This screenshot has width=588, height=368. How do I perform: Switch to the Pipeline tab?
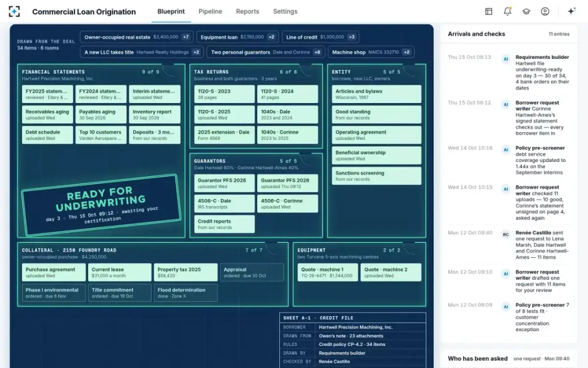coord(210,11)
